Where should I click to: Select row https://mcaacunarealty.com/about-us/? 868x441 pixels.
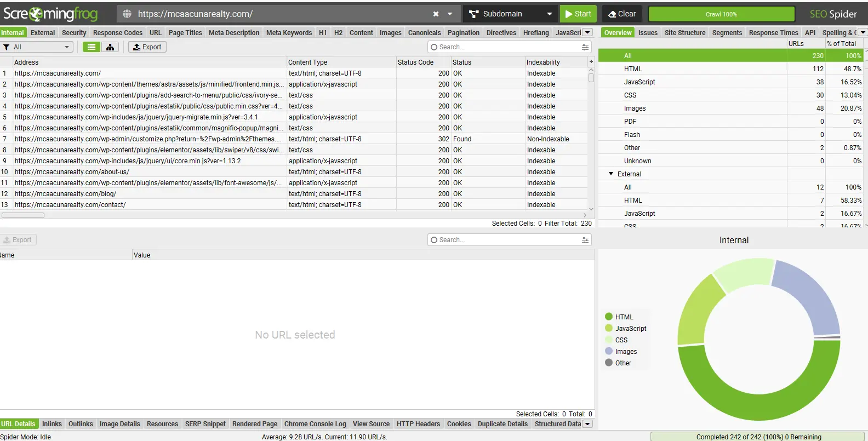point(294,172)
